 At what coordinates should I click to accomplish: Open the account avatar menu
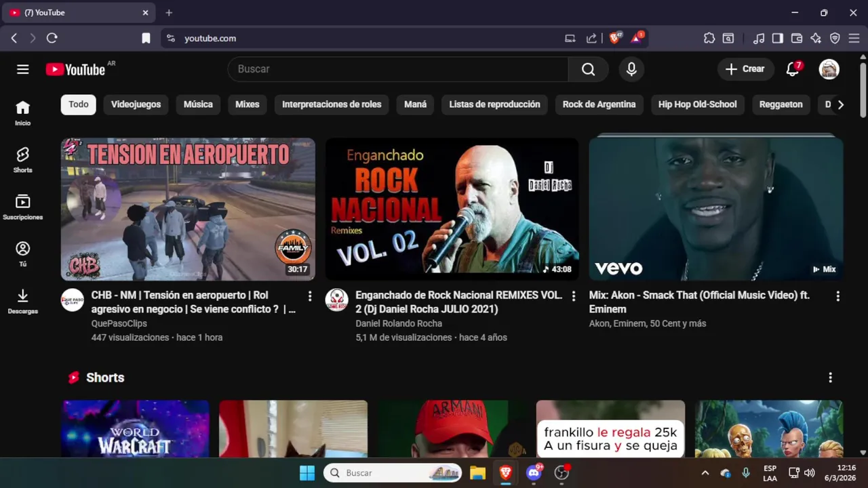coord(829,69)
